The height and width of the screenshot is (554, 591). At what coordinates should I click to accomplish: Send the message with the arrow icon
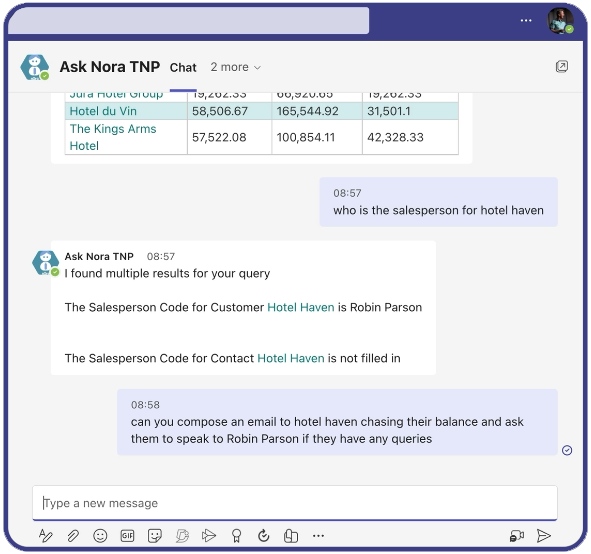(x=544, y=535)
